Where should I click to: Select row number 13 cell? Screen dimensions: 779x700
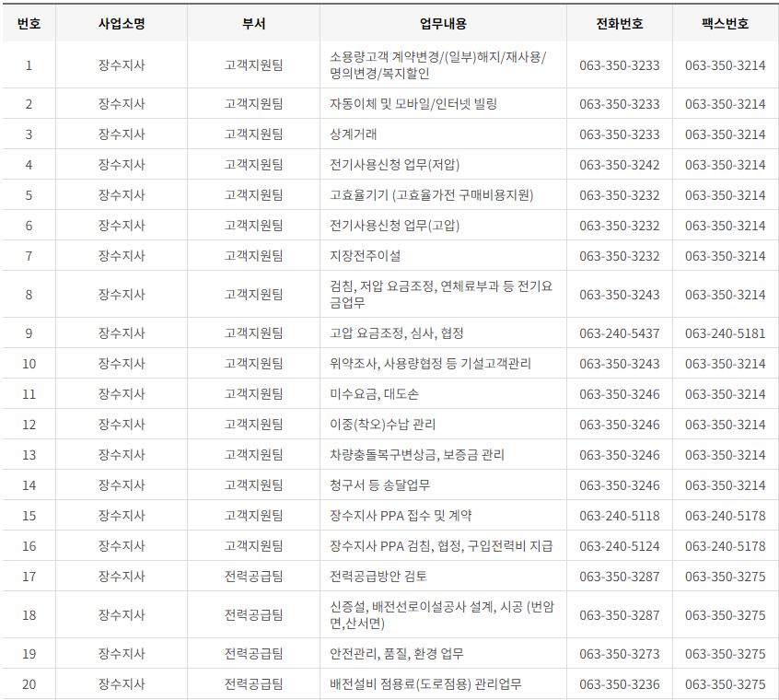29,455
